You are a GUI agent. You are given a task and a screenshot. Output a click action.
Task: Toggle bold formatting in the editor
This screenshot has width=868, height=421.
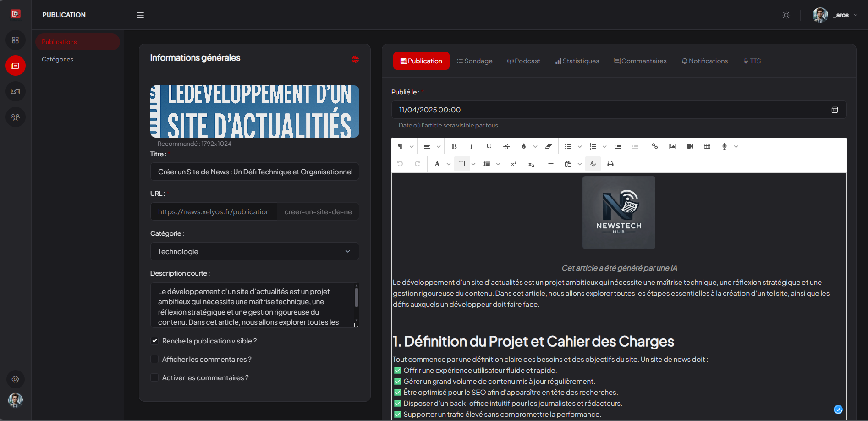click(454, 146)
